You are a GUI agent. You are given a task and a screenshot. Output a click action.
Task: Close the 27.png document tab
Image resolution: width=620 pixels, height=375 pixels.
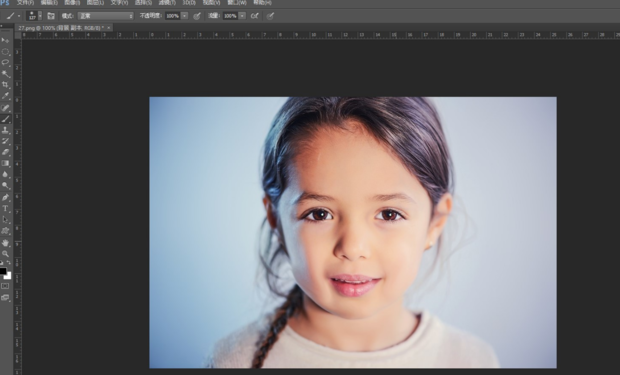(x=108, y=28)
